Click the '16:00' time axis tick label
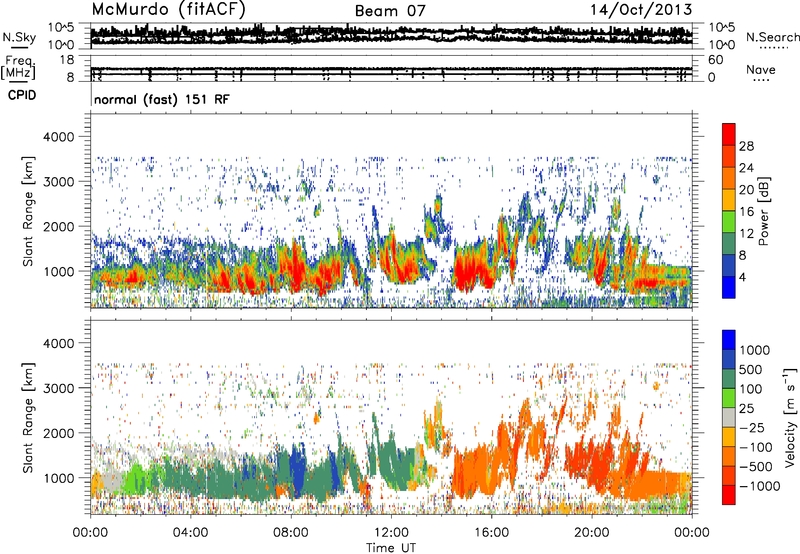Image resolution: width=800 pixels, height=554 pixels. coord(491,533)
